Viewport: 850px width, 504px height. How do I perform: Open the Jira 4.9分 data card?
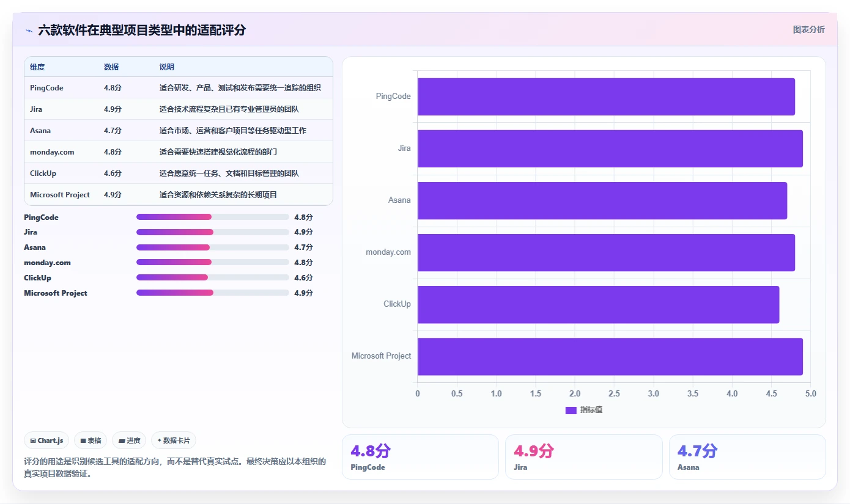(584, 457)
